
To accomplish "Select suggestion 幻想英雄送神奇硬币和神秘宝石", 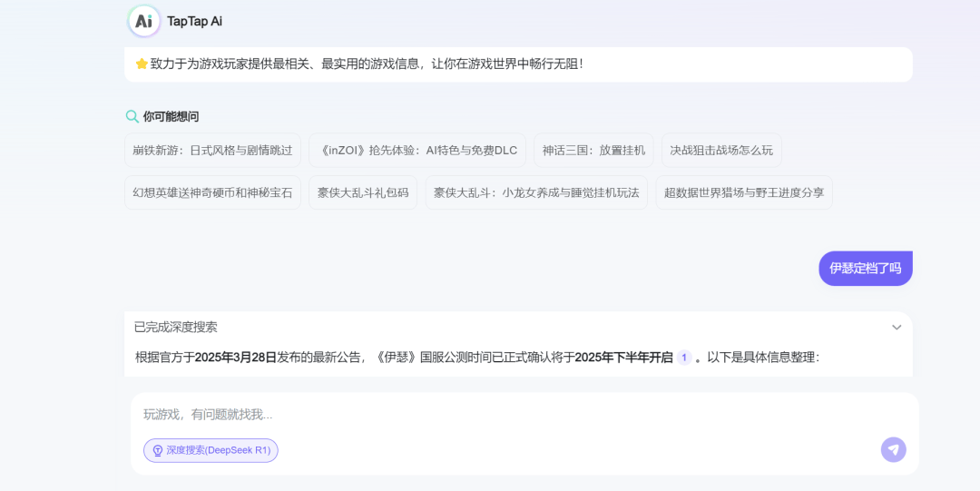I will pos(212,192).
